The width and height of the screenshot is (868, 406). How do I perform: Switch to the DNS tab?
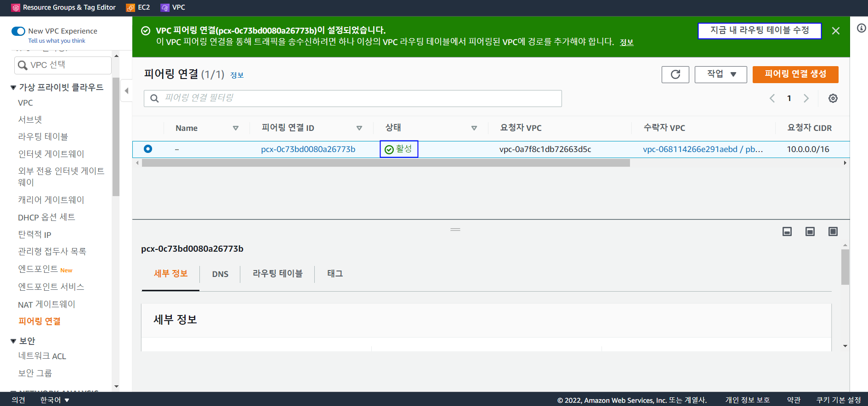point(220,274)
